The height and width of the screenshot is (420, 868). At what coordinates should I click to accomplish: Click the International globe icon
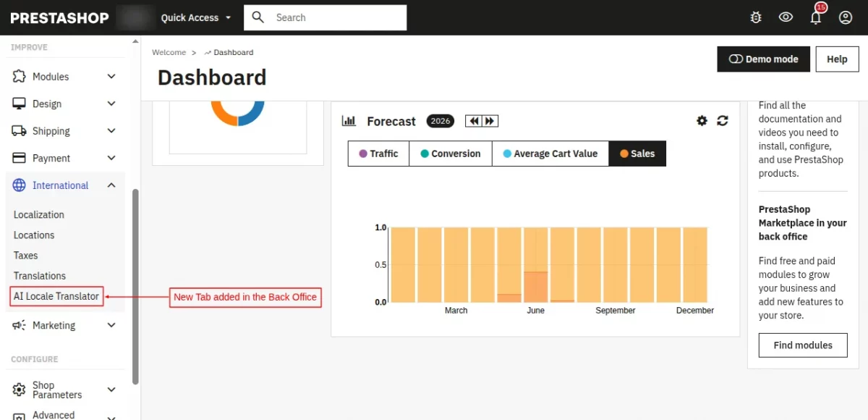point(20,185)
